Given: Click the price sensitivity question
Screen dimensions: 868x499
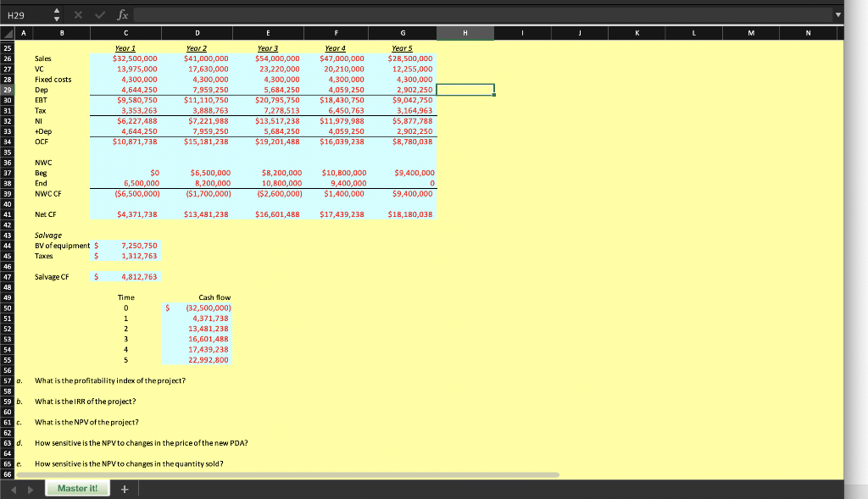Looking at the screenshot, I should tap(142, 443).
